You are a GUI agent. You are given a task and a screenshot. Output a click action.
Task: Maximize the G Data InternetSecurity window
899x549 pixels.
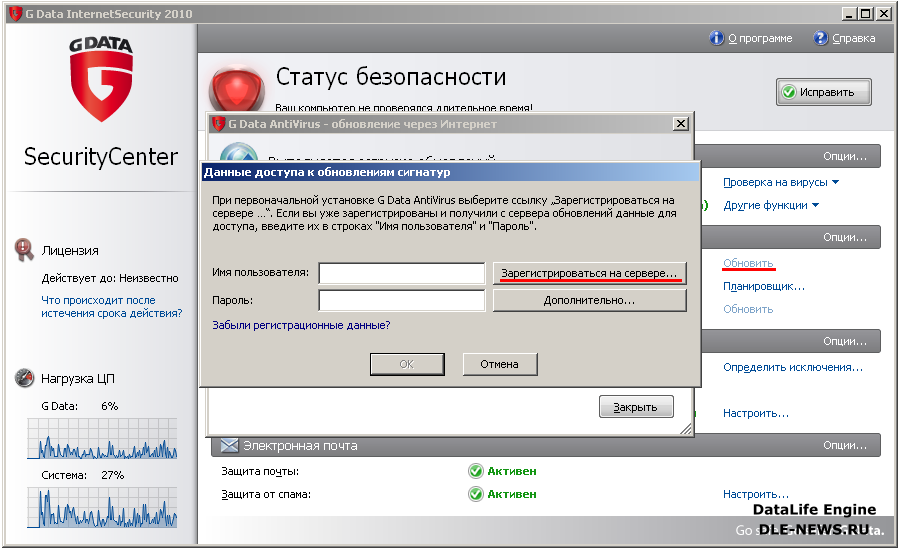pos(866,13)
